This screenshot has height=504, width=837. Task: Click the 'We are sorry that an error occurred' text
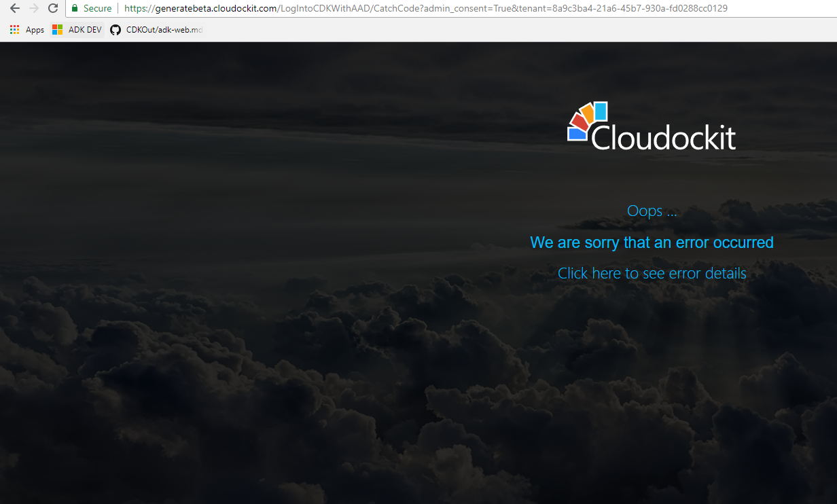(652, 242)
